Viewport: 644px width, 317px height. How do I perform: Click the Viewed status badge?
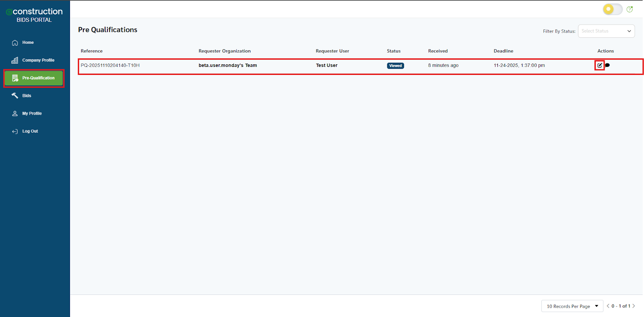pyautogui.click(x=395, y=66)
